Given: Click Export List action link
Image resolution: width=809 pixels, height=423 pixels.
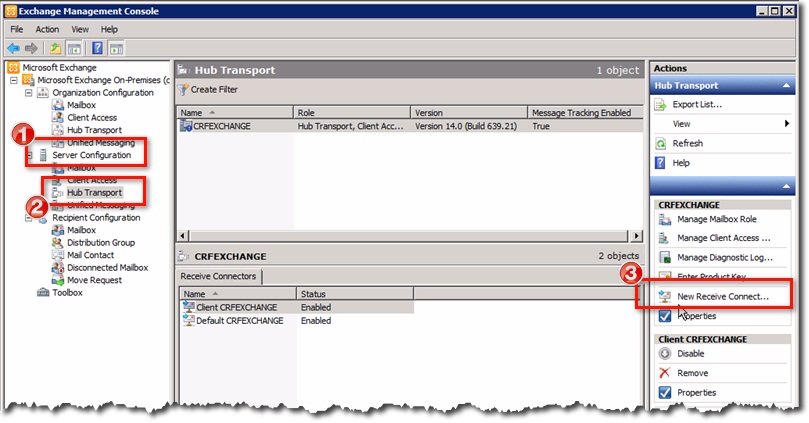Looking at the screenshot, I should click(697, 105).
